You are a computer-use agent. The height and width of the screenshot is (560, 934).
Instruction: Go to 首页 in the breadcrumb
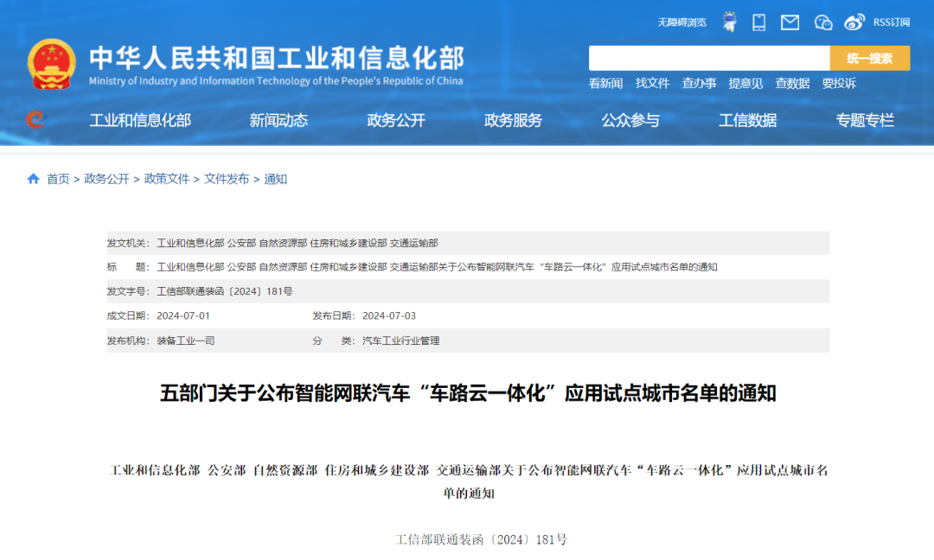(x=59, y=179)
